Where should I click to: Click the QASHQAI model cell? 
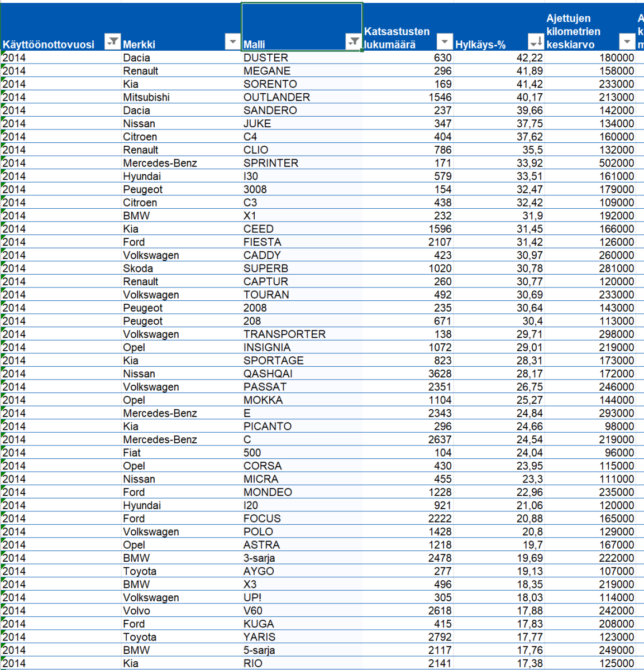point(302,374)
